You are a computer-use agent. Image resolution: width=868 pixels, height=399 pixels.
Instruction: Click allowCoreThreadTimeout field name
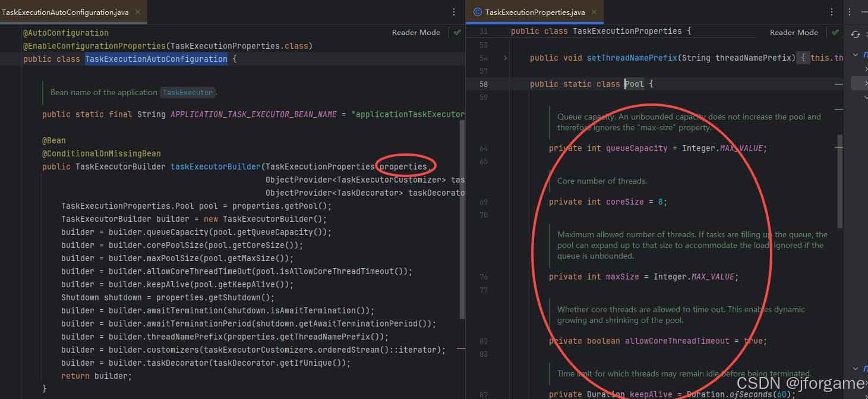tap(677, 341)
